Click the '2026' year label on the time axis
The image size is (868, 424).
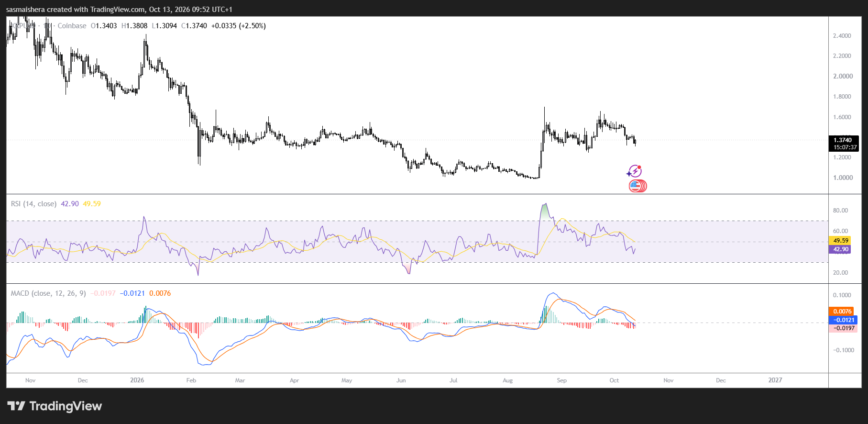click(x=137, y=380)
